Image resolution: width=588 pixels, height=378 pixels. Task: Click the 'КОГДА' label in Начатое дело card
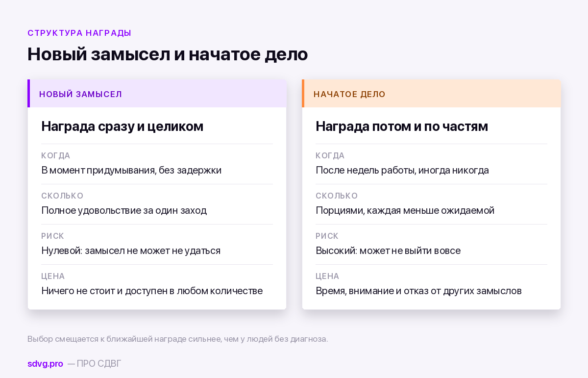pos(330,156)
